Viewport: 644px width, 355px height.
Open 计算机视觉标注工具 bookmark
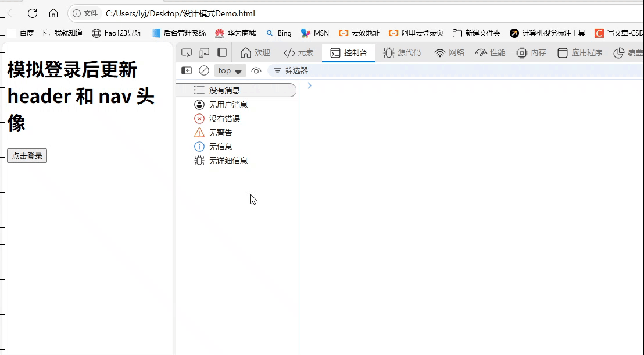[x=548, y=33]
